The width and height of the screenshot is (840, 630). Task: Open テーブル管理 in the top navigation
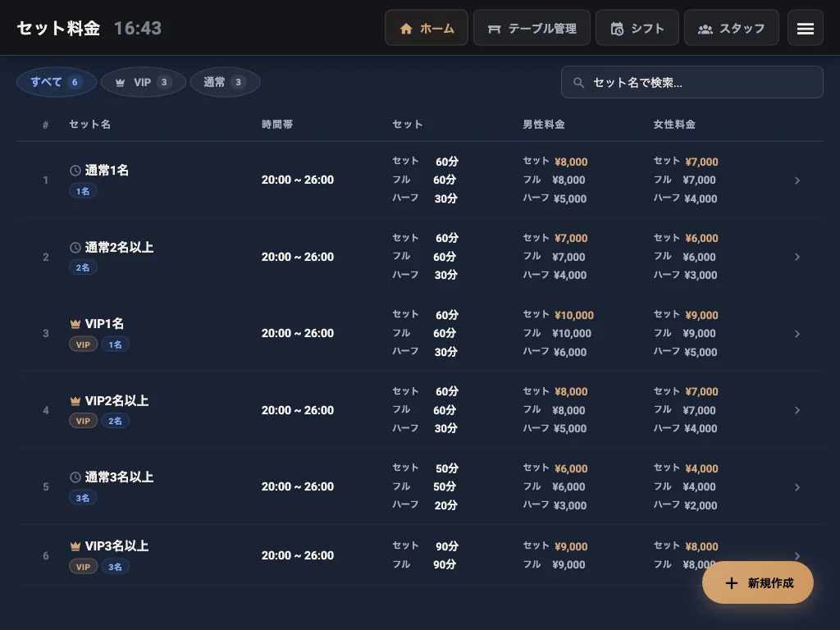(532, 28)
